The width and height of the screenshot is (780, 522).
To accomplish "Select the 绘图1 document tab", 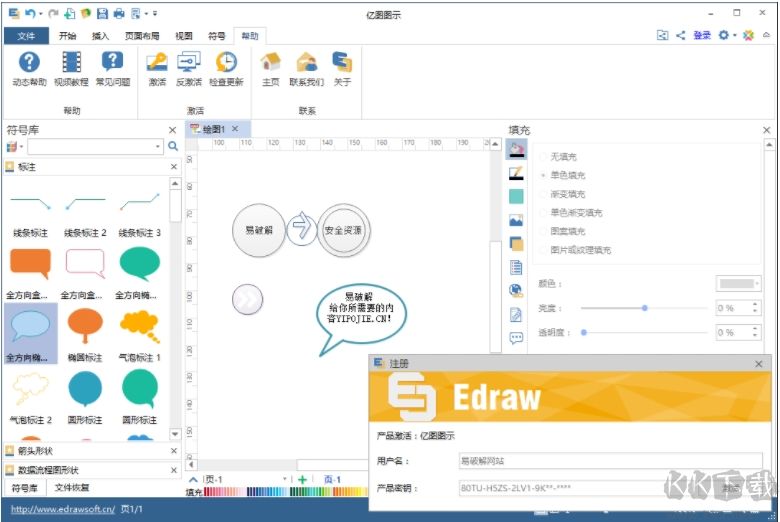I will coord(214,129).
